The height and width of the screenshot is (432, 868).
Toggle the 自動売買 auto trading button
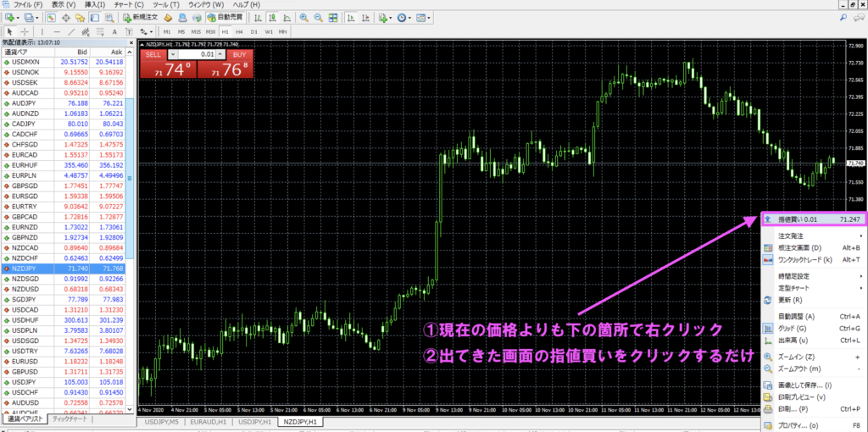point(225,18)
